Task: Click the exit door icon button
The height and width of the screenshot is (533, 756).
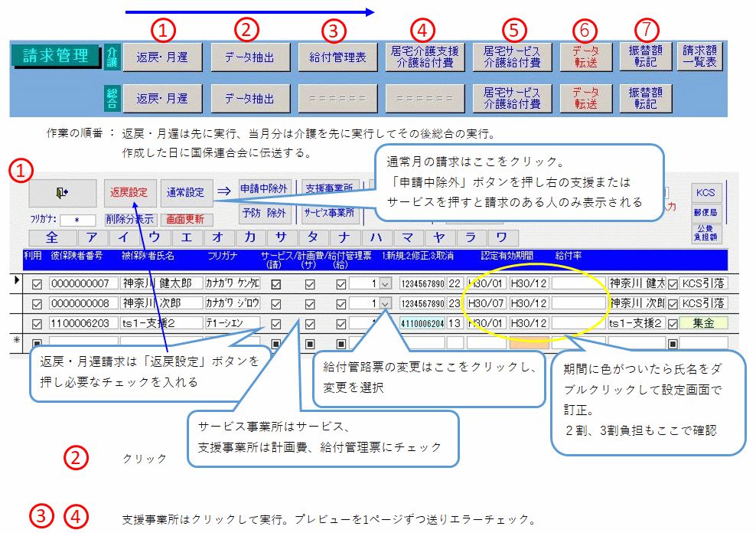Action: click(x=63, y=191)
